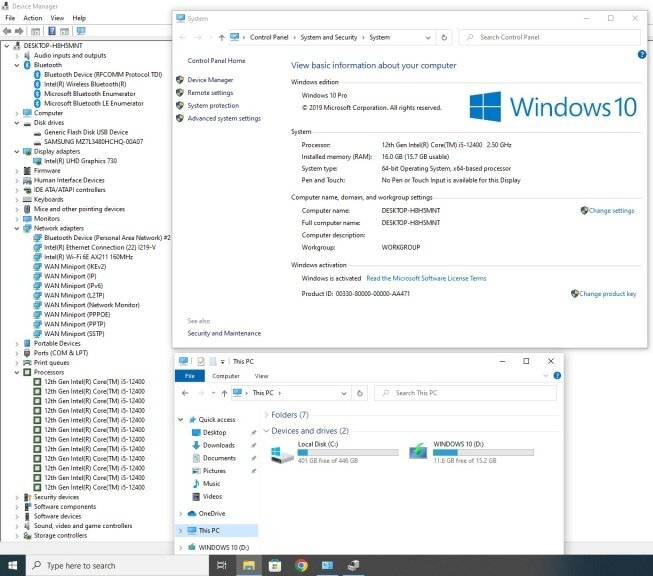Collapse the Disk drives category
653x576 pixels.
coord(17,122)
